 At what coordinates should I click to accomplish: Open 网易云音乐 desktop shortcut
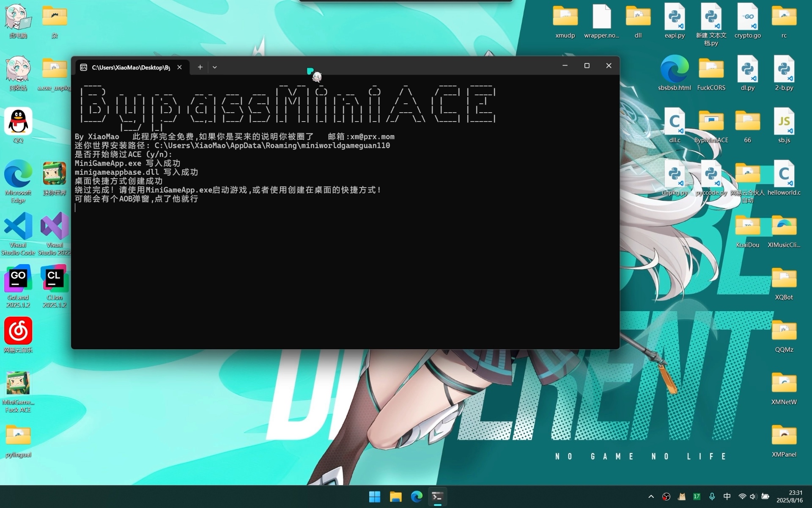tap(18, 335)
